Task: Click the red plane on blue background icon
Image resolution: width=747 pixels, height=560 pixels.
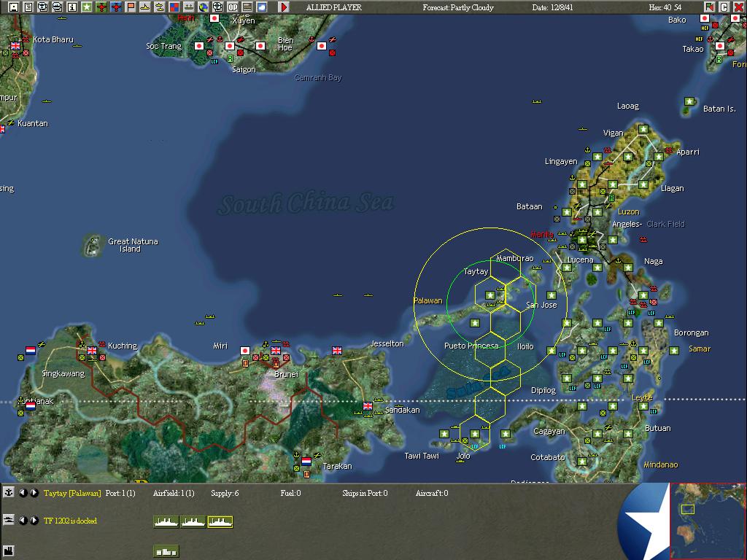Action: point(116,7)
